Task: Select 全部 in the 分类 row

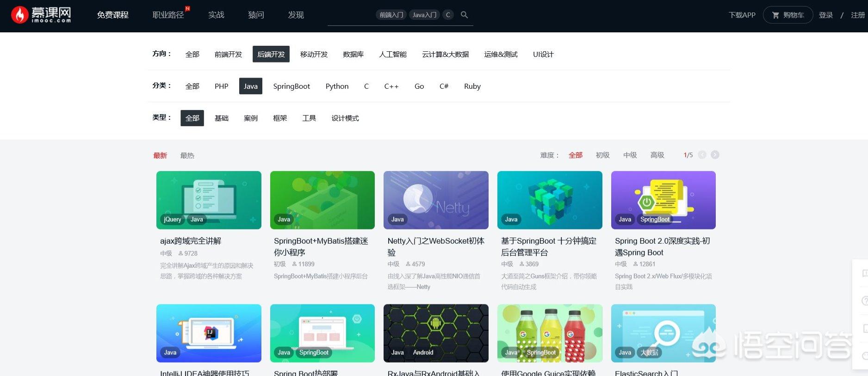Action: pos(192,86)
